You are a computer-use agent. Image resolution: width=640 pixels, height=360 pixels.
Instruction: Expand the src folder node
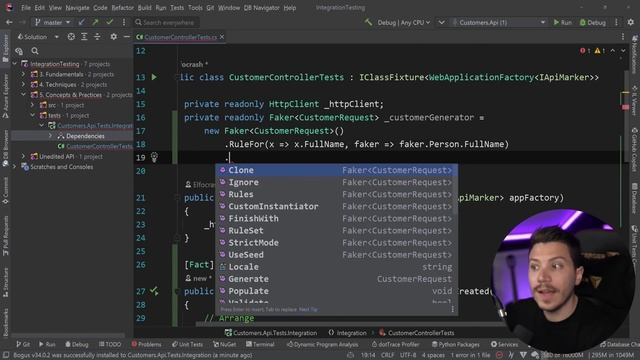[33, 105]
